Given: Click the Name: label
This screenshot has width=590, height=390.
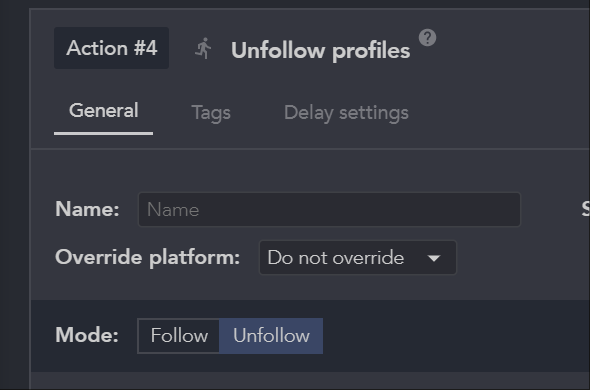Looking at the screenshot, I should tap(87, 209).
